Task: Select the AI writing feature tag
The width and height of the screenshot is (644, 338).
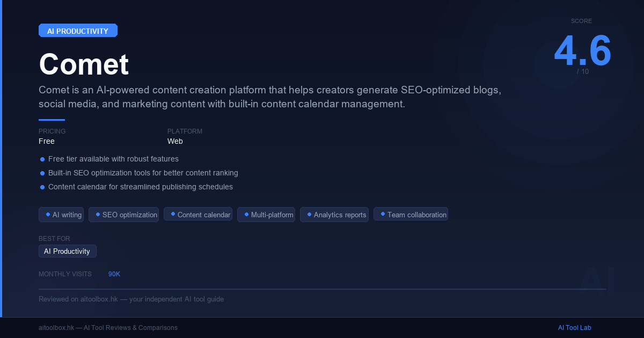Action: (61, 215)
